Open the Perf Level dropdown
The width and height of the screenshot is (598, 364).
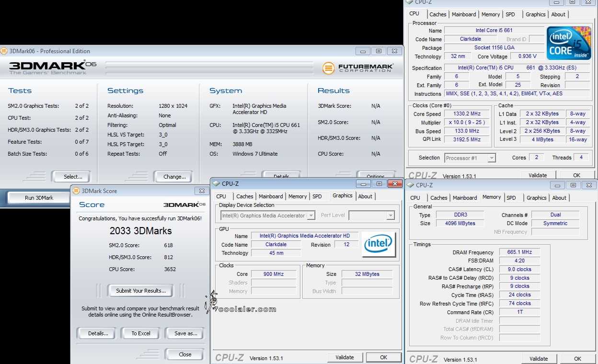pyautogui.click(x=391, y=216)
